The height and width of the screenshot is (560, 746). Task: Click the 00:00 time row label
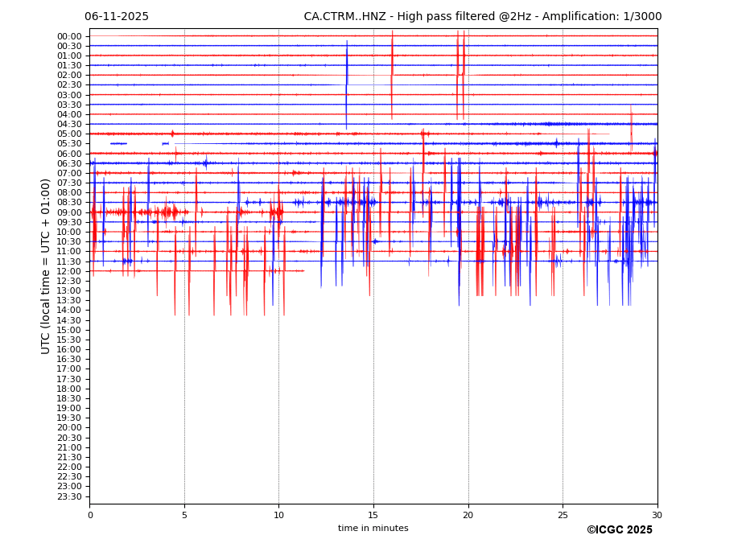[69, 36]
